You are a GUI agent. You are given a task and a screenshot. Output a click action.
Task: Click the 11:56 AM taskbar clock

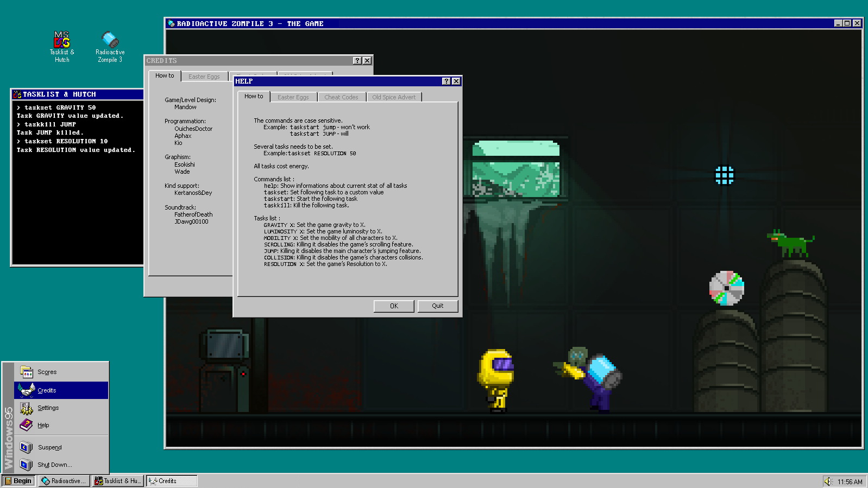coord(850,481)
